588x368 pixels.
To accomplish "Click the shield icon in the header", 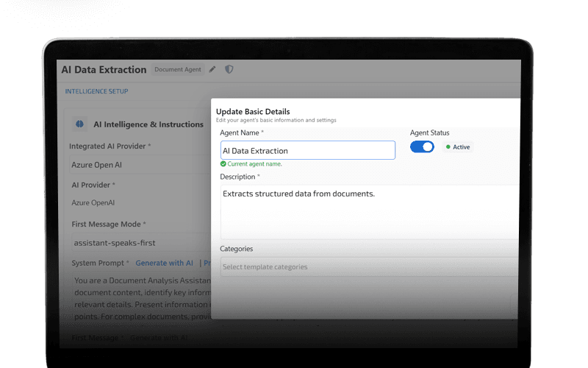I will [x=229, y=69].
